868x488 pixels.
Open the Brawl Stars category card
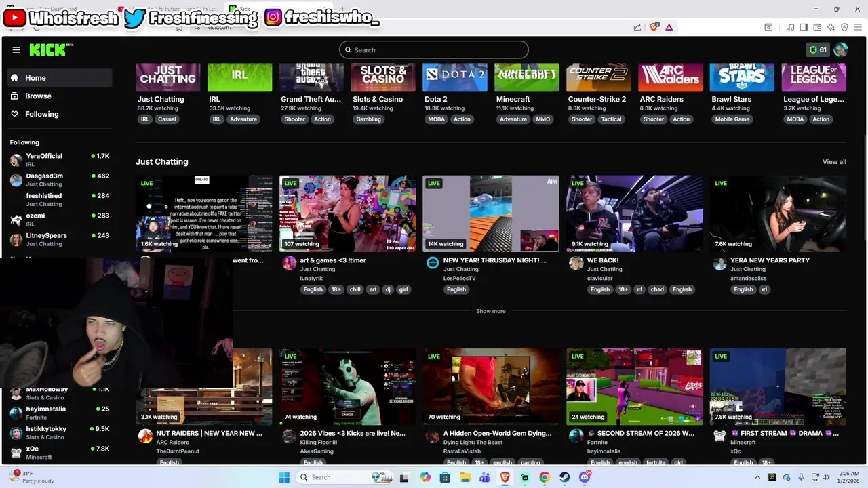pyautogui.click(x=742, y=77)
